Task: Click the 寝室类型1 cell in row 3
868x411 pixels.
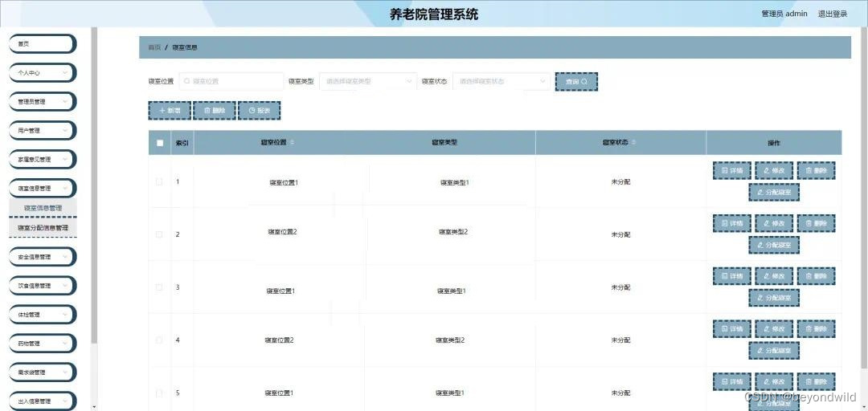Action: tap(452, 291)
